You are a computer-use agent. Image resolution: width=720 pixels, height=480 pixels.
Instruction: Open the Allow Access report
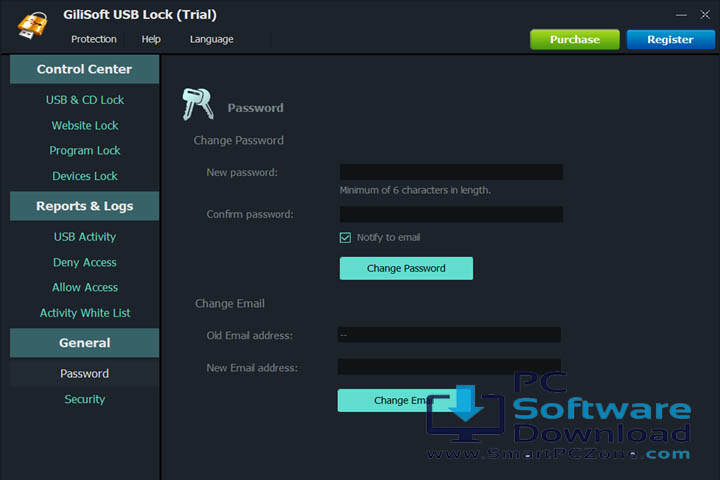(85, 288)
